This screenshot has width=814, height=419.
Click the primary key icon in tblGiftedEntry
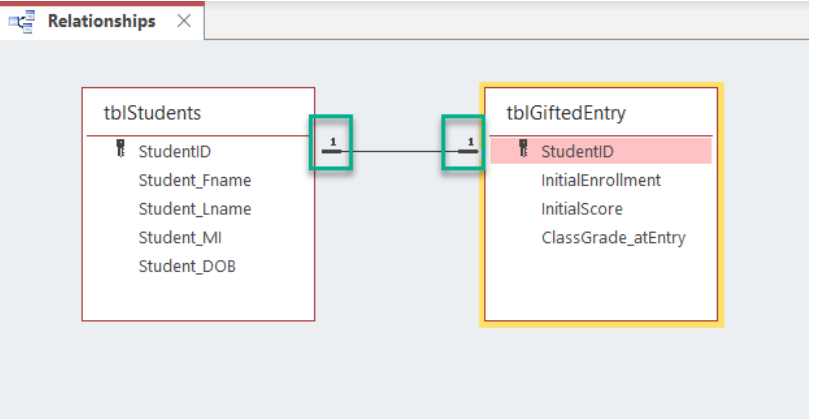pos(523,148)
